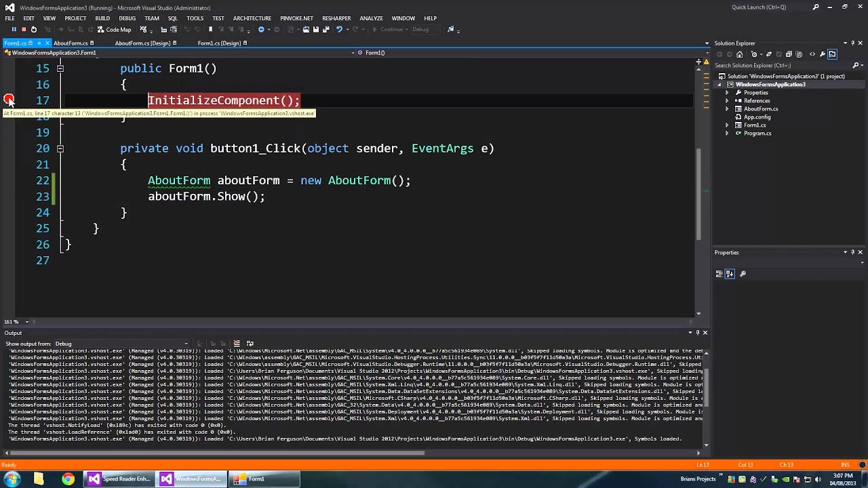This screenshot has width=868, height=488.
Task: Click Show All Files in Solution Explorer
Action: [x=799, y=54]
